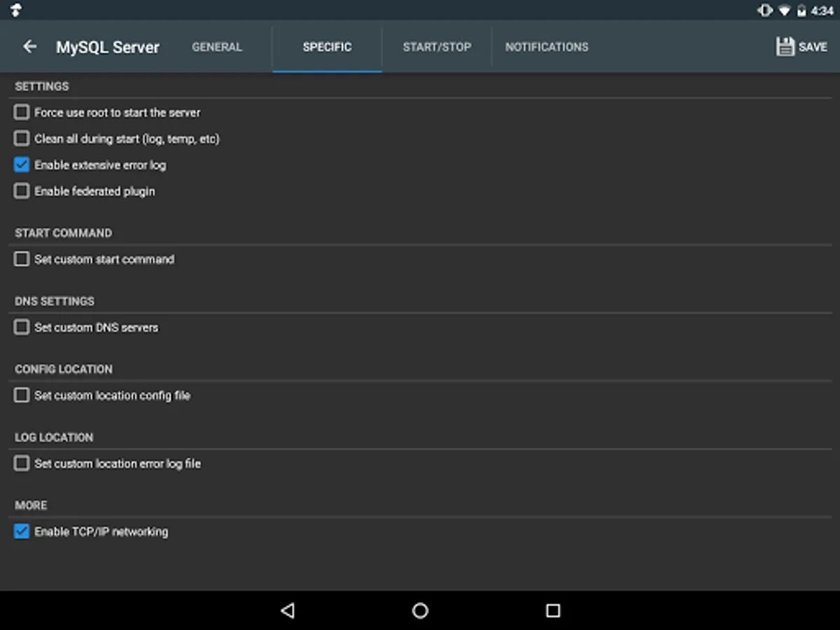Open the Notifications tab
This screenshot has width=840, height=630.
coord(547,47)
